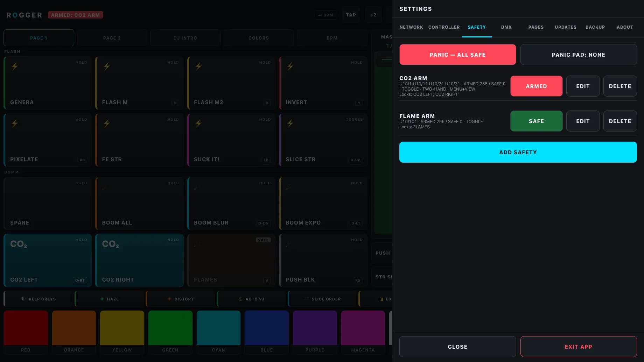
Task: Switch to the Page 2 tab
Action: point(112,38)
